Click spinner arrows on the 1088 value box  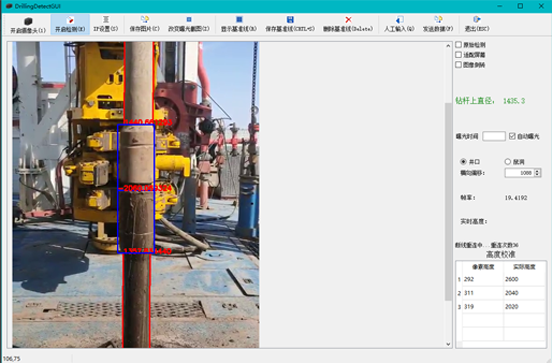(x=537, y=173)
